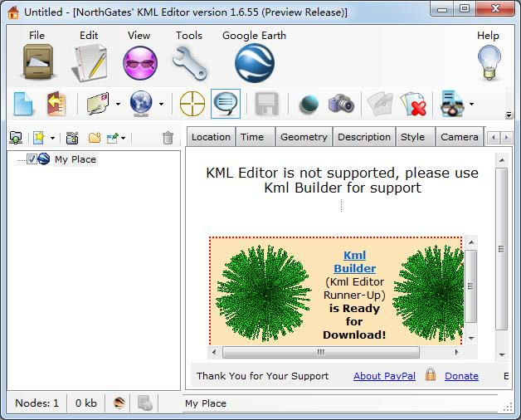
Task: Click outer vertical scrollbar up arrow
Action: point(502,161)
